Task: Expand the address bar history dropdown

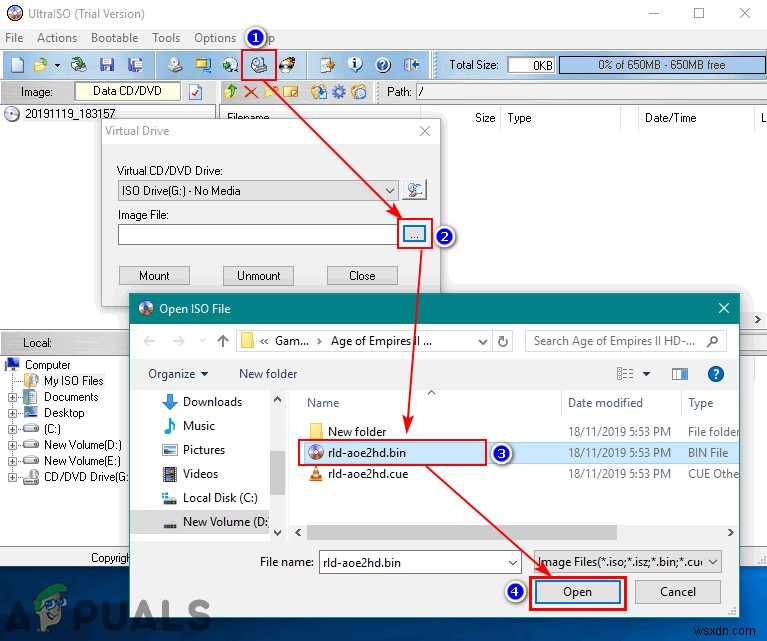Action: [482, 341]
